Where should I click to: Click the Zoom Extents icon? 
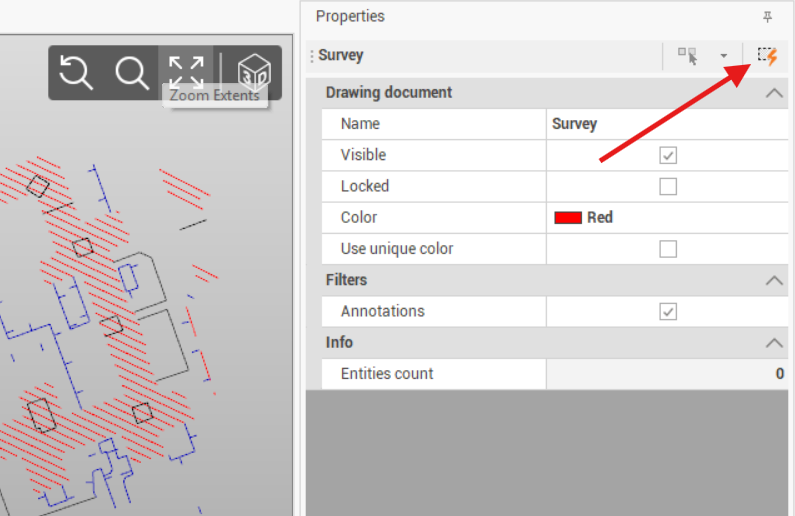186,71
